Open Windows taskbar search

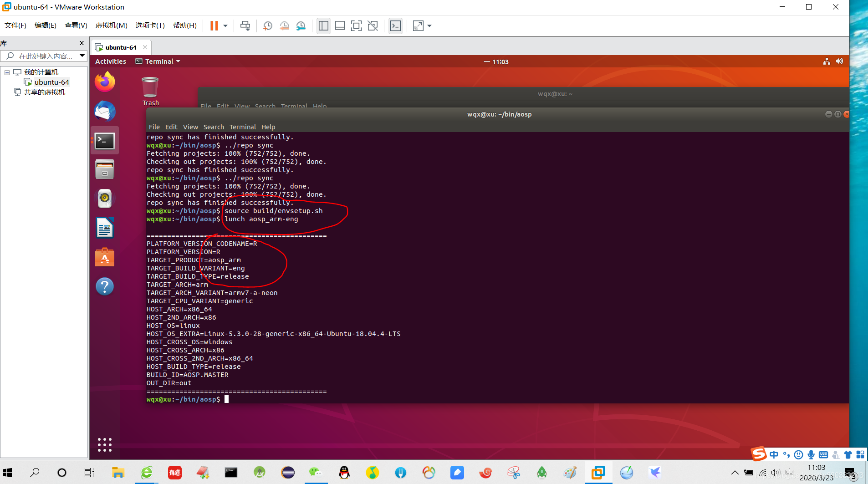pos(35,473)
